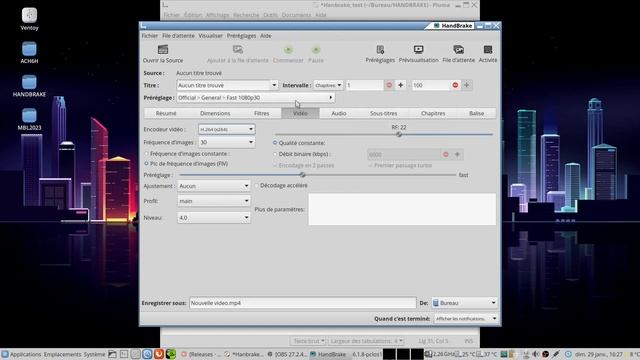The width and height of the screenshot is (640, 360).
Task: Select the MBL2023 desktop drive icon
Action: 29,116
